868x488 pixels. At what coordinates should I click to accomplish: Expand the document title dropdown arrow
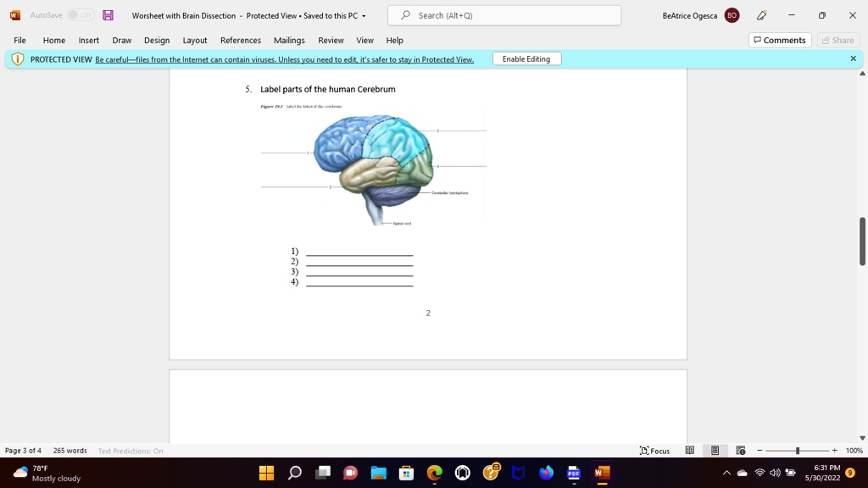[364, 16]
